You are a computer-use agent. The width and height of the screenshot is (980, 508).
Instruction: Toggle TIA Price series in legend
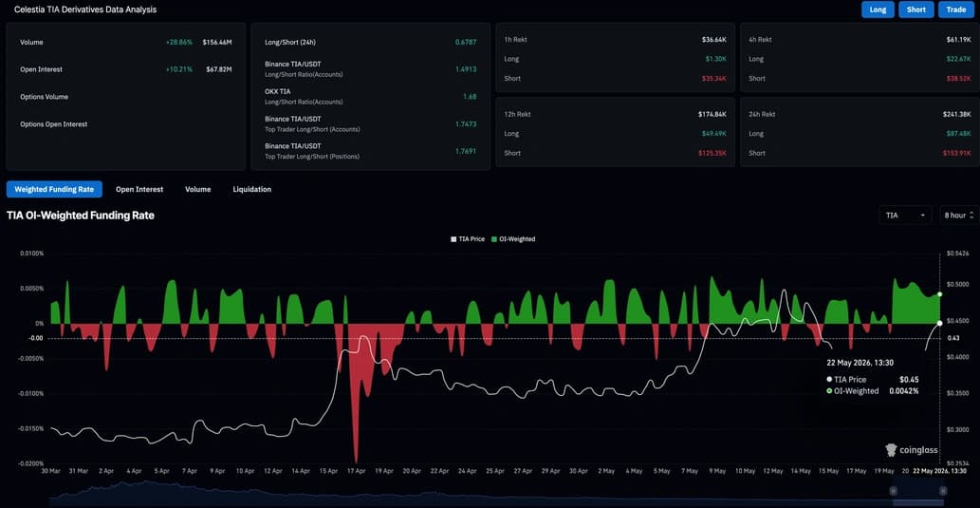coord(468,239)
